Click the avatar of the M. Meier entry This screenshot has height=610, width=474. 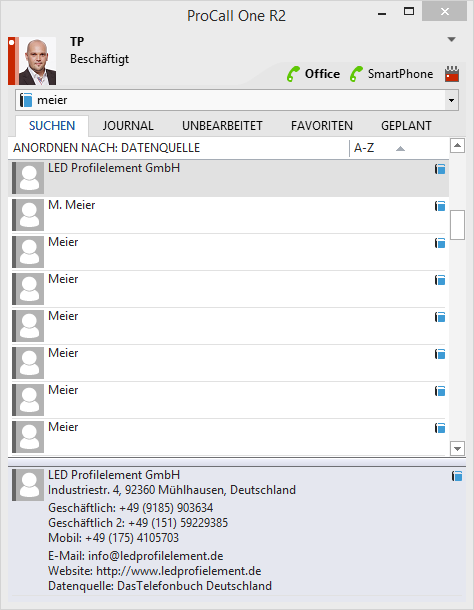tap(28, 215)
